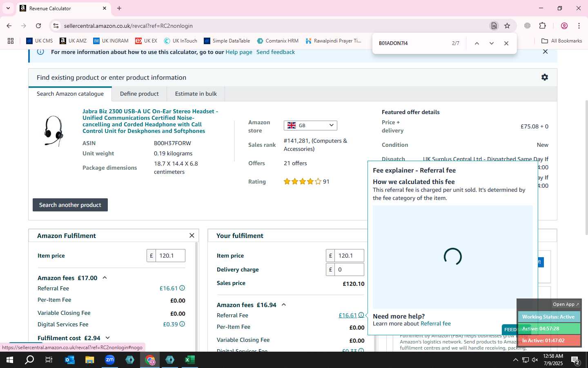
Task: Edit Your fulfilment item price field
Action: pyautogui.click(x=349, y=256)
